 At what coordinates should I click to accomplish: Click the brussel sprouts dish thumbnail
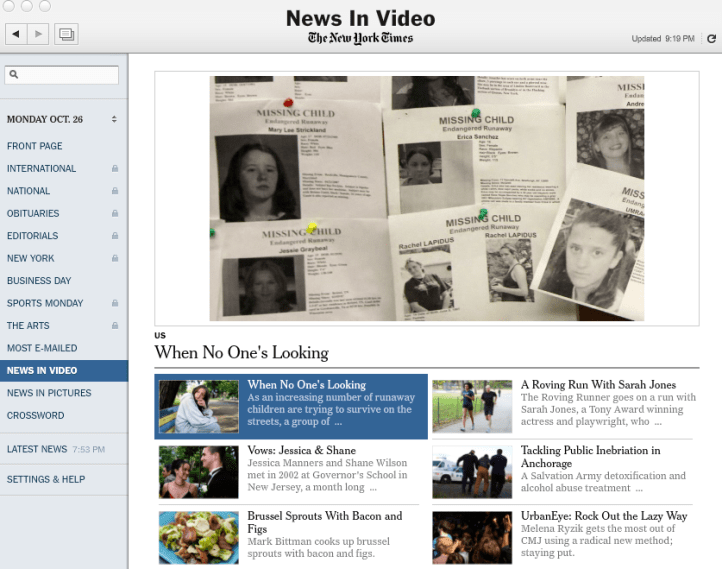tap(199, 538)
